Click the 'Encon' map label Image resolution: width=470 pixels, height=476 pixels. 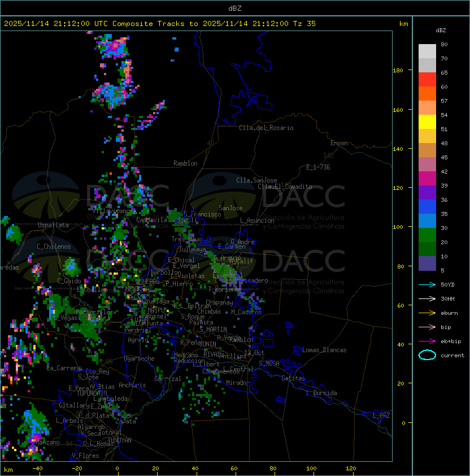[339, 143]
